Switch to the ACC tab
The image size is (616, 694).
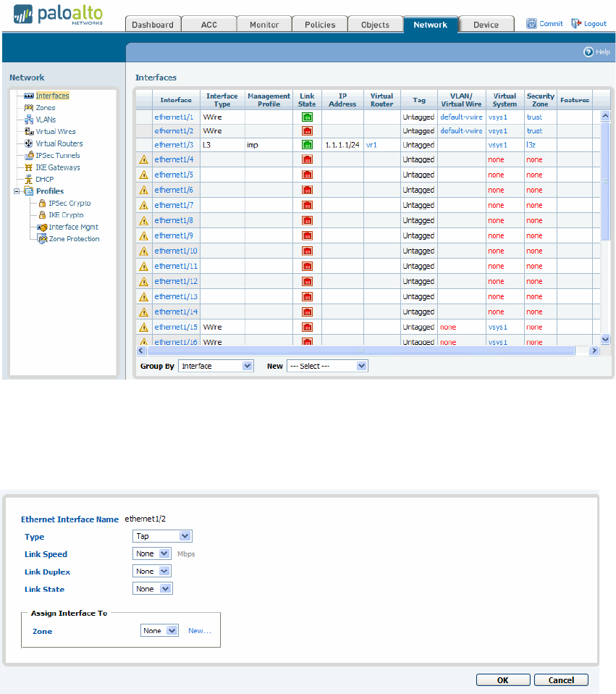click(209, 25)
